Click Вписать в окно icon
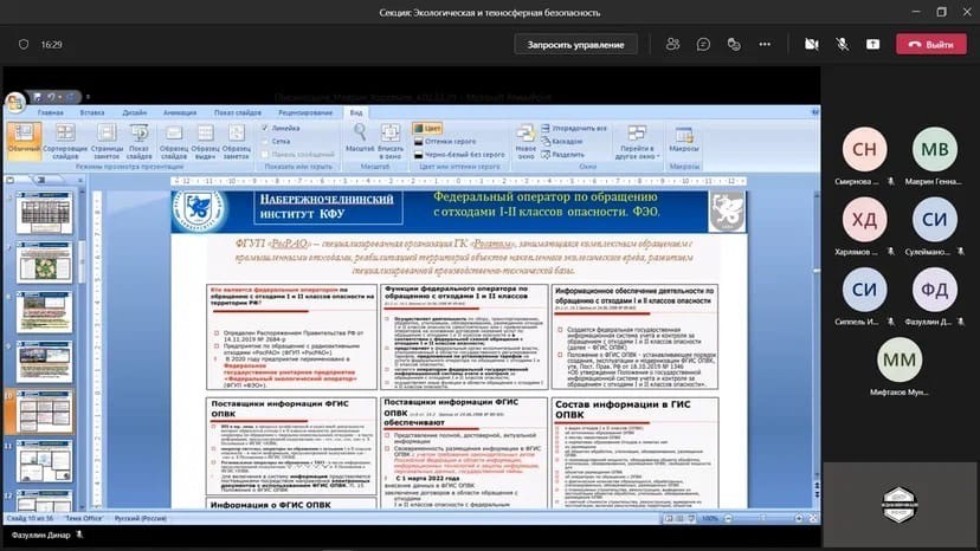Viewport: 980px width, 551px height. pos(391,139)
